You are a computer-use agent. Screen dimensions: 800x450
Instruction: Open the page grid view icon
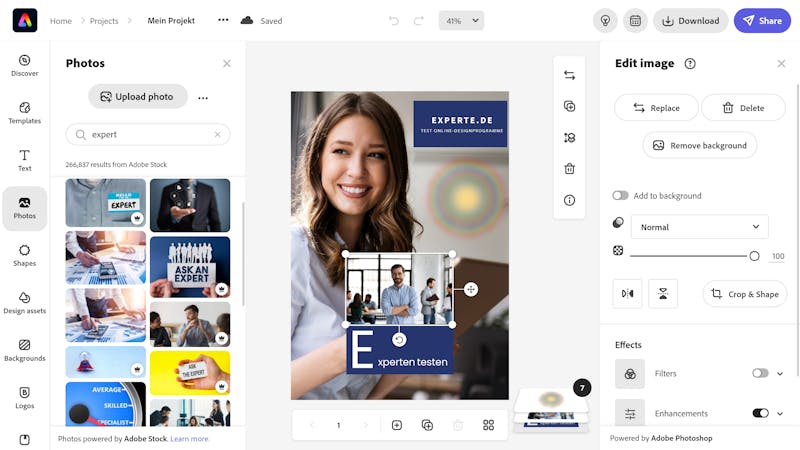point(488,425)
